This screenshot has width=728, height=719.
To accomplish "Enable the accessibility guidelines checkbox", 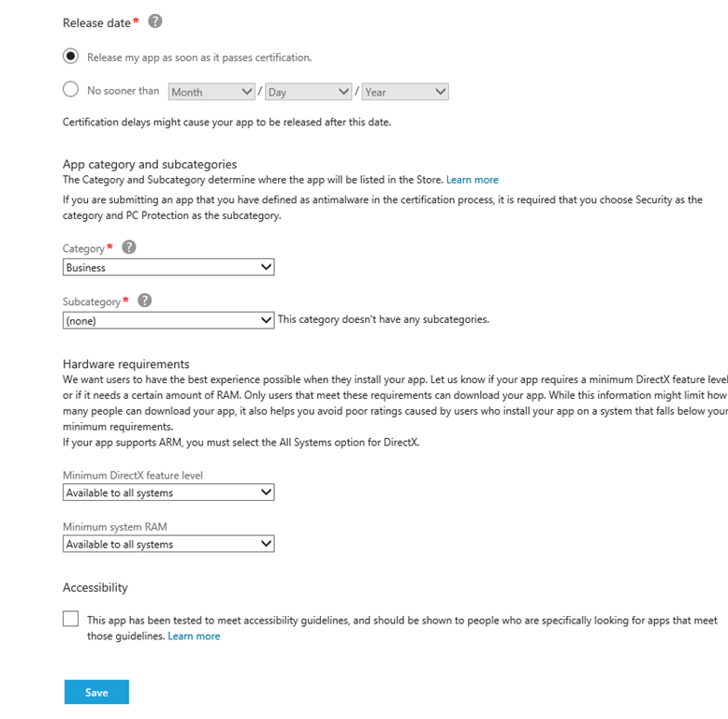I will 71,619.
